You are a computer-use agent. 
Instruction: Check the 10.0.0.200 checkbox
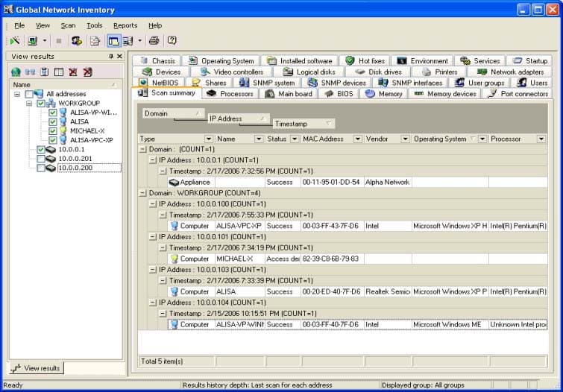41,168
